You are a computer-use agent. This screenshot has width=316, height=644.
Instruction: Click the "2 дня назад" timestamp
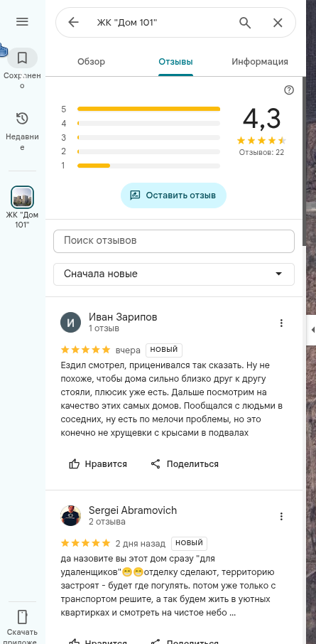141,543
